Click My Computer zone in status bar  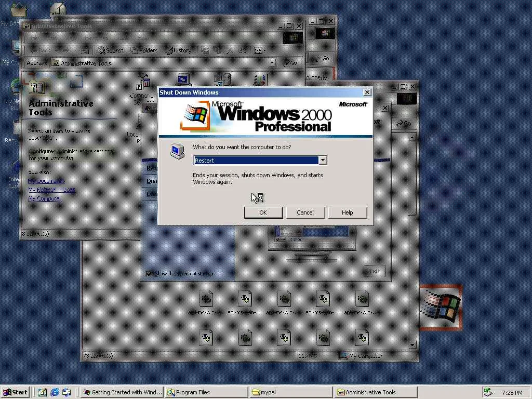361,355
